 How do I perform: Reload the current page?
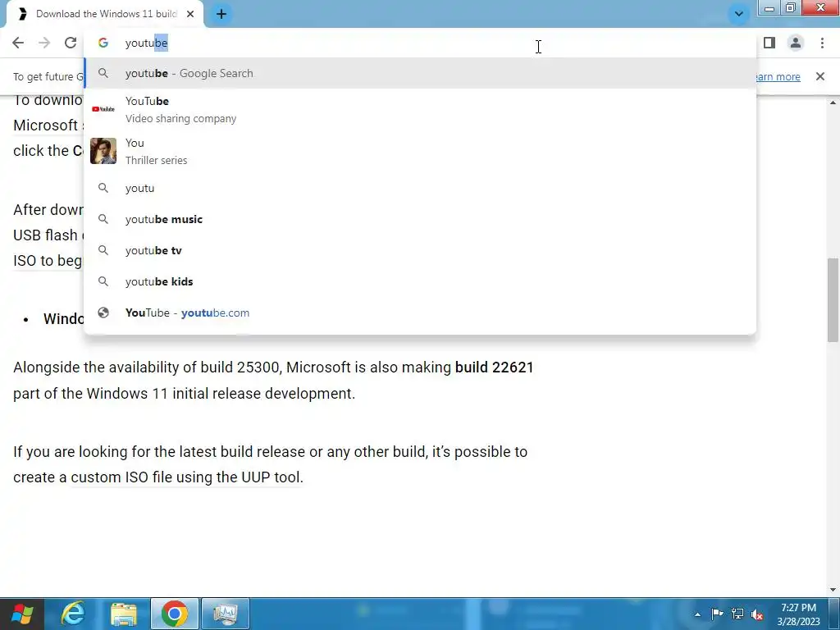(x=71, y=43)
